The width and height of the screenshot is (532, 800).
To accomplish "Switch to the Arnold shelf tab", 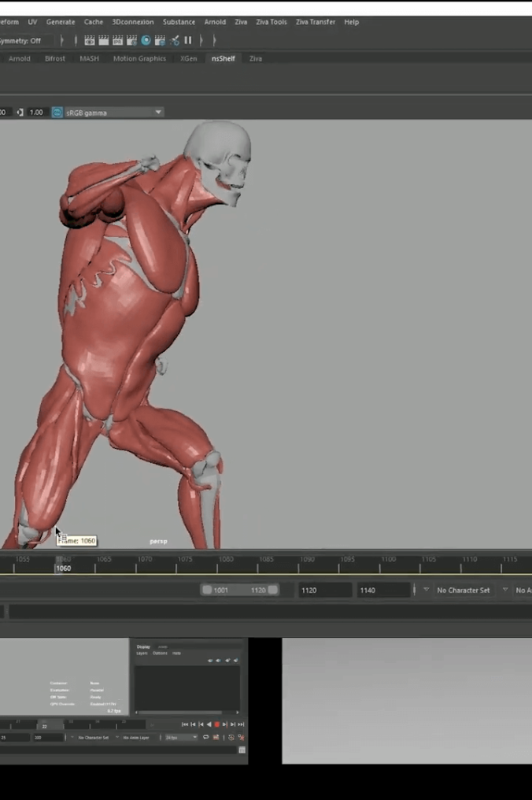I will [x=20, y=59].
